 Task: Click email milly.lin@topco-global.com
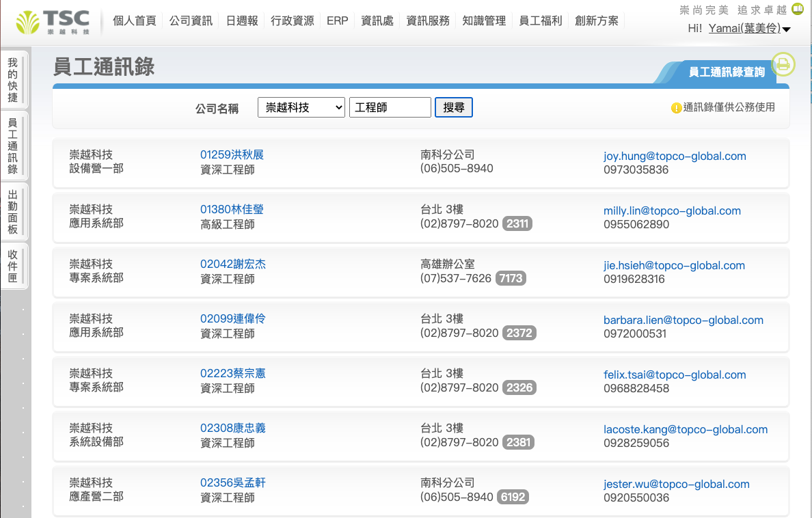pos(671,210)
